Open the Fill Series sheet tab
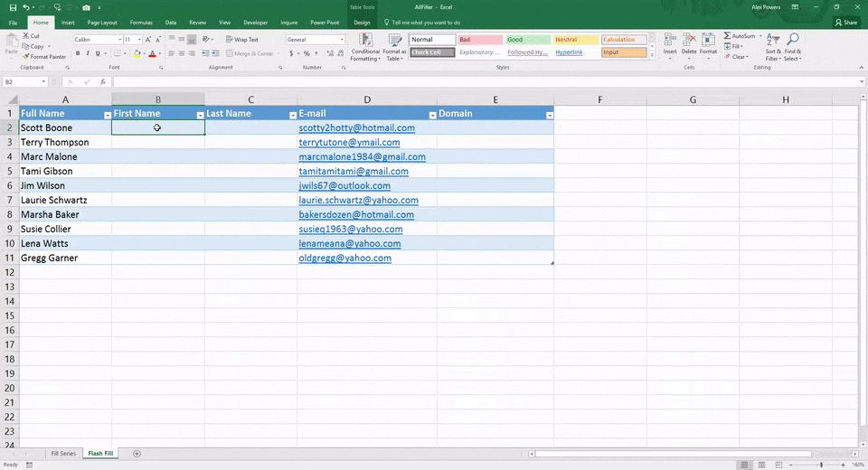Viewport: 868px width, 470px height. coord(63,453)
